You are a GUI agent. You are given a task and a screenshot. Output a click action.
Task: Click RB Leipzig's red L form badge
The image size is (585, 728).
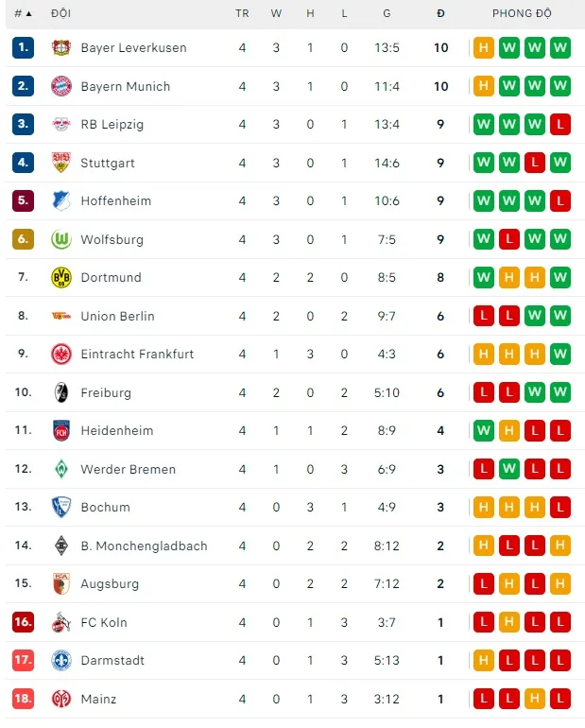pyautogui.click(x=559, y=125)
